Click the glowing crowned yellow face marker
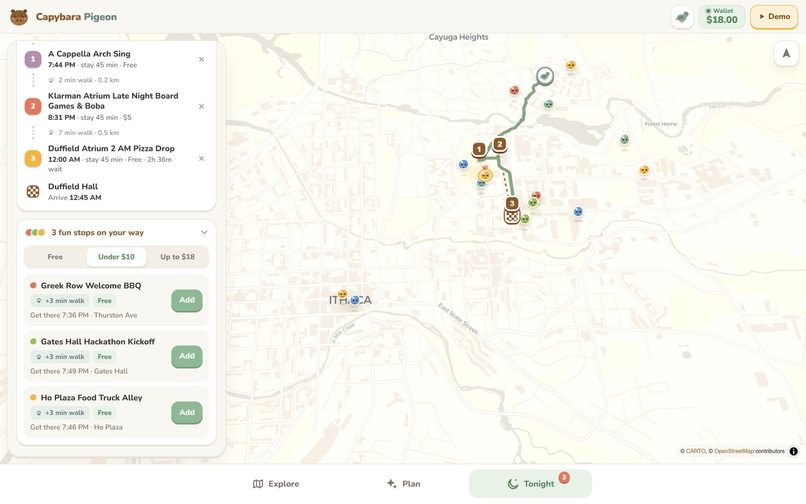The image size is (806, 504). [485, 175]
